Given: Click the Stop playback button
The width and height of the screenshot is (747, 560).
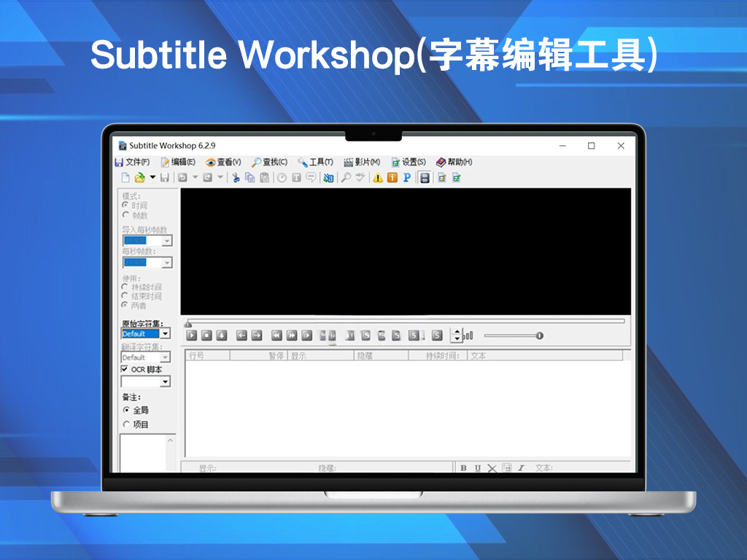Looking at the screenshot, I should tap(206, 335).
